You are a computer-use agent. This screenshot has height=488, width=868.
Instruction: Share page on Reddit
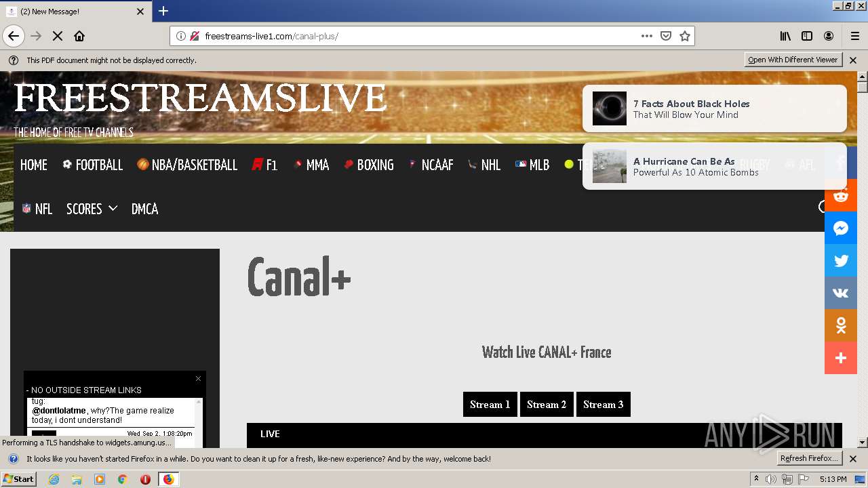click(x=841, y=196)
